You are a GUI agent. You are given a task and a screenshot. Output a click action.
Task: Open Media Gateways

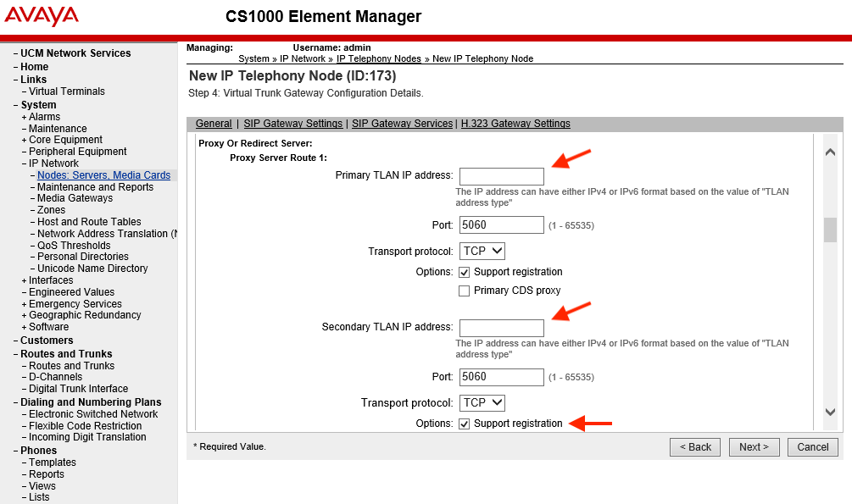[75, 198]
